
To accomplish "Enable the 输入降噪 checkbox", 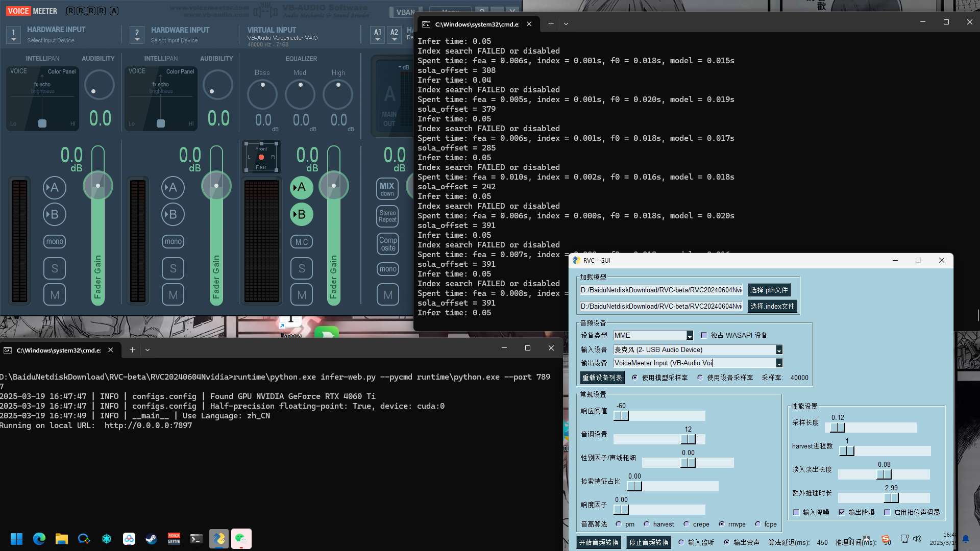I will tap(796, 512).
